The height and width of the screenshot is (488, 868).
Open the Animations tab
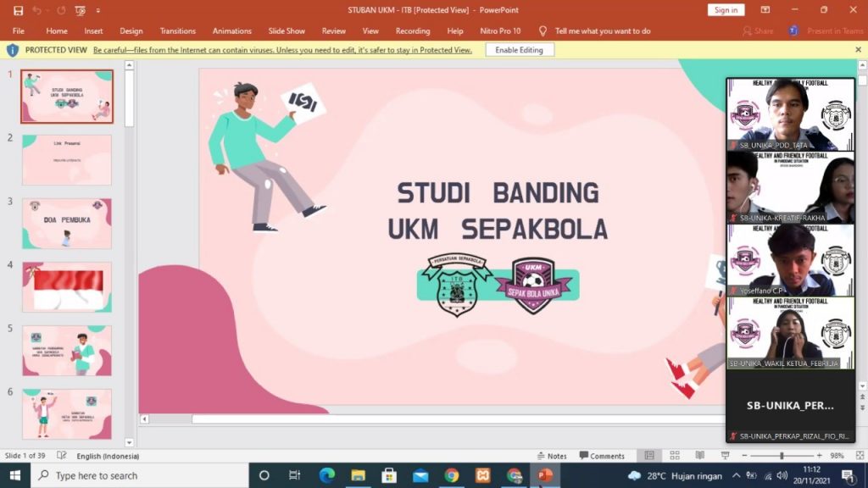(x=232, y=31)
